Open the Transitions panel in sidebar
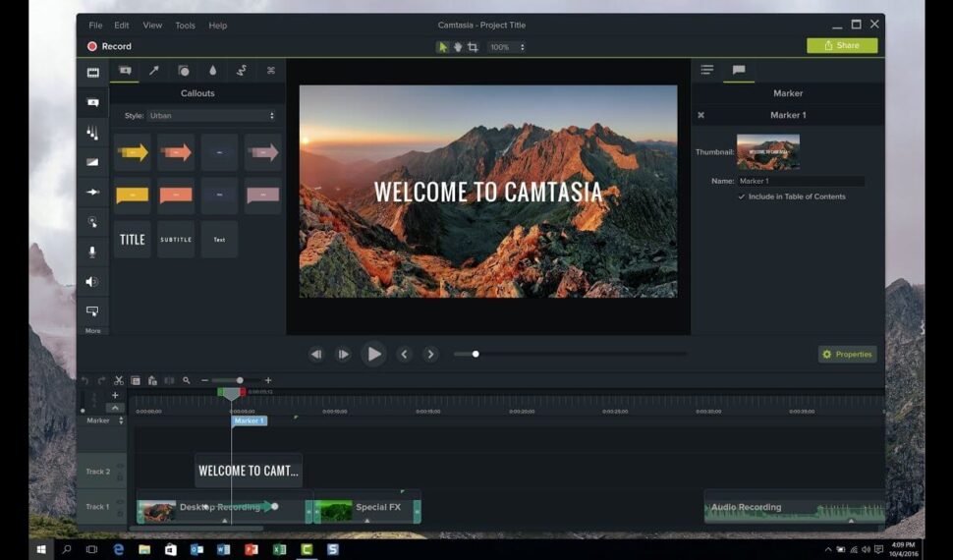This screenshot has width=953, height=560. coord(92,162)
